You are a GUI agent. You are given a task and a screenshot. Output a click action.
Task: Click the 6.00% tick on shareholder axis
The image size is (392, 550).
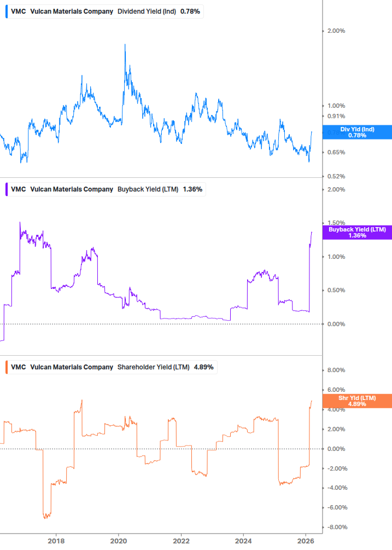point(336,390)
